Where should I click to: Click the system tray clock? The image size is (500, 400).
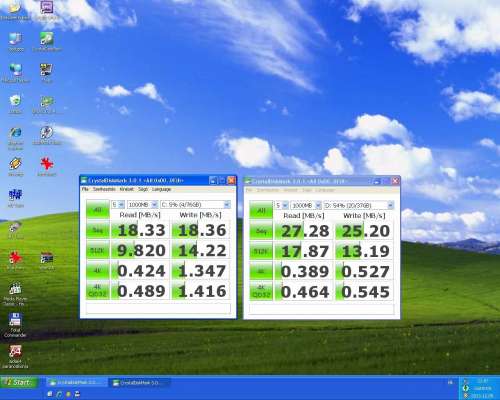point(483,381)
